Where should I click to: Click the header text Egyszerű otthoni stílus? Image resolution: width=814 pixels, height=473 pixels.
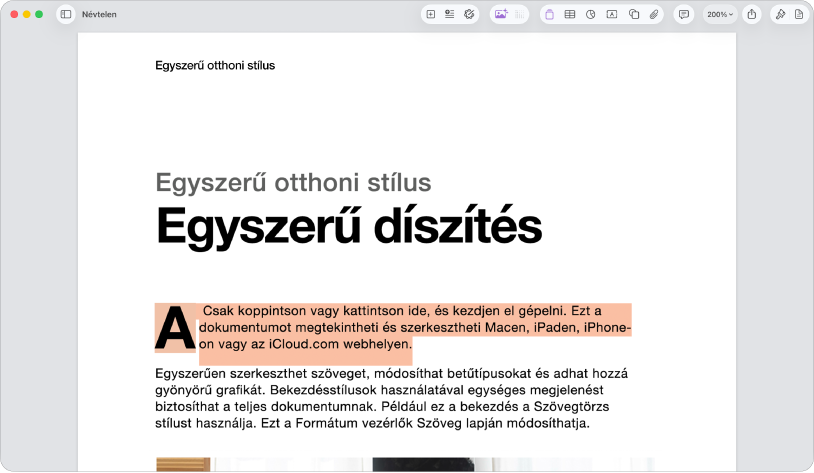pyautogui.click(x=215, y=65)
